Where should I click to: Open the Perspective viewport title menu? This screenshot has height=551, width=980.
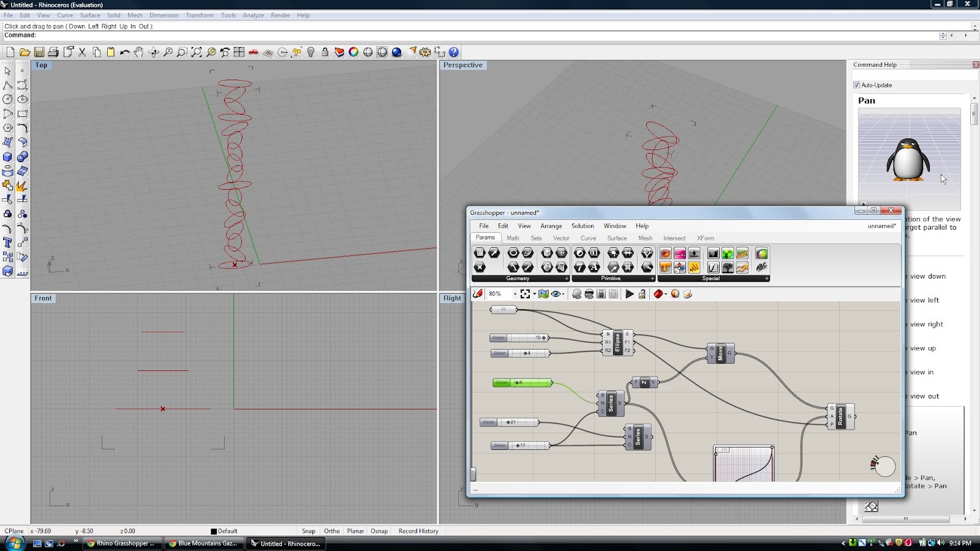click(x=463, y=65)
